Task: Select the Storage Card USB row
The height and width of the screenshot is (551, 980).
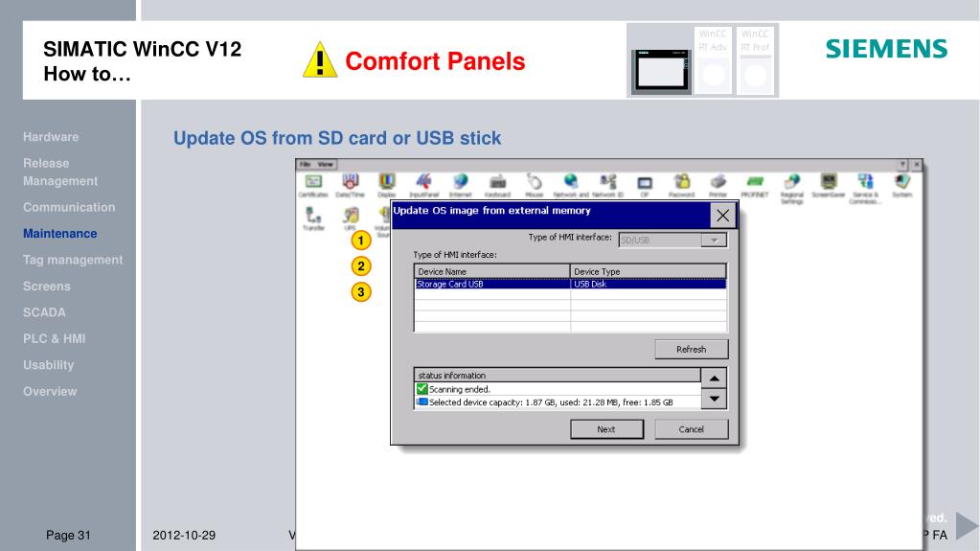Action: click(x=570, y=284)
